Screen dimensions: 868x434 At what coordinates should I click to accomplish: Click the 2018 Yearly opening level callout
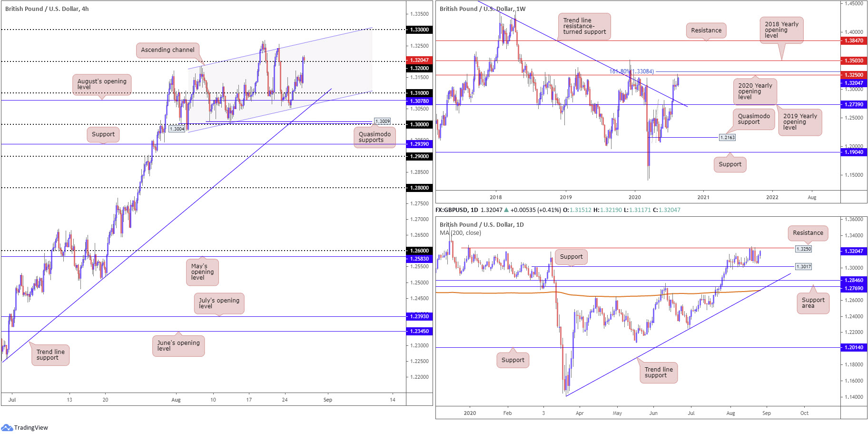pos(781,30)
